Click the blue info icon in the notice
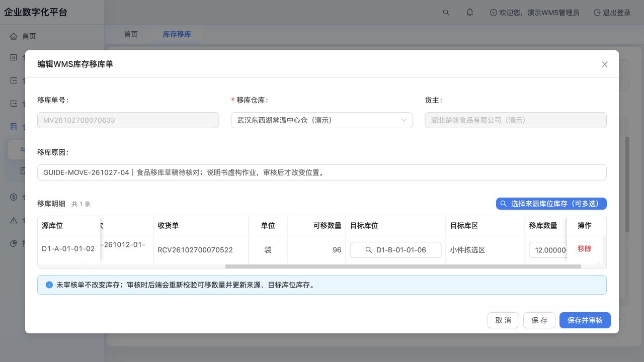This screenshot has height=362, width=644. click(49, 285)
